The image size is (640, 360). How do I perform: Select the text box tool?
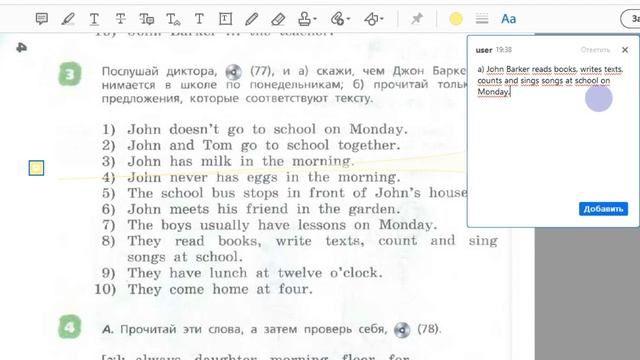(x=225, y=19)
